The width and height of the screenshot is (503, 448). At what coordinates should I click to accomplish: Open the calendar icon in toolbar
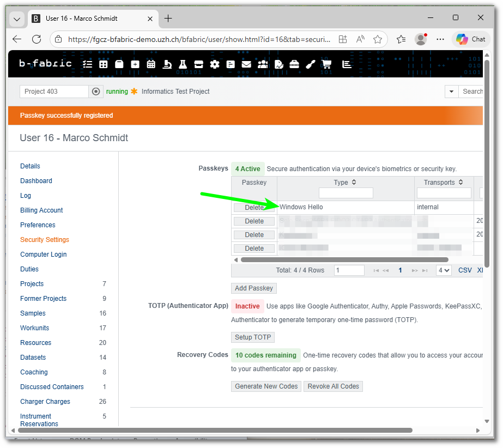point(151,64)
